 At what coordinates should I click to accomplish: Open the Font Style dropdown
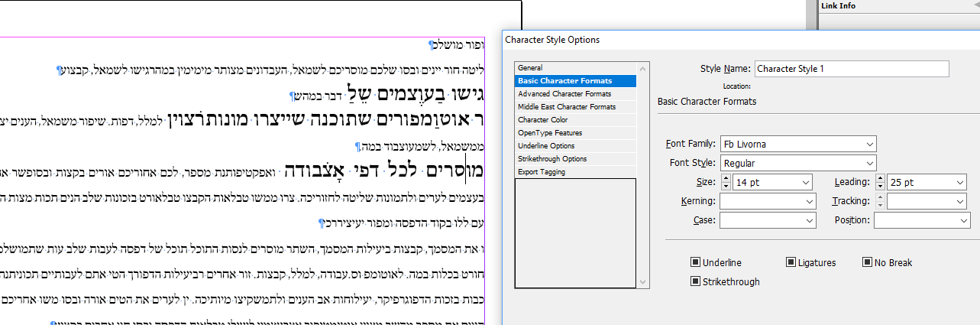pyautogui.click(x=798, y=163)
